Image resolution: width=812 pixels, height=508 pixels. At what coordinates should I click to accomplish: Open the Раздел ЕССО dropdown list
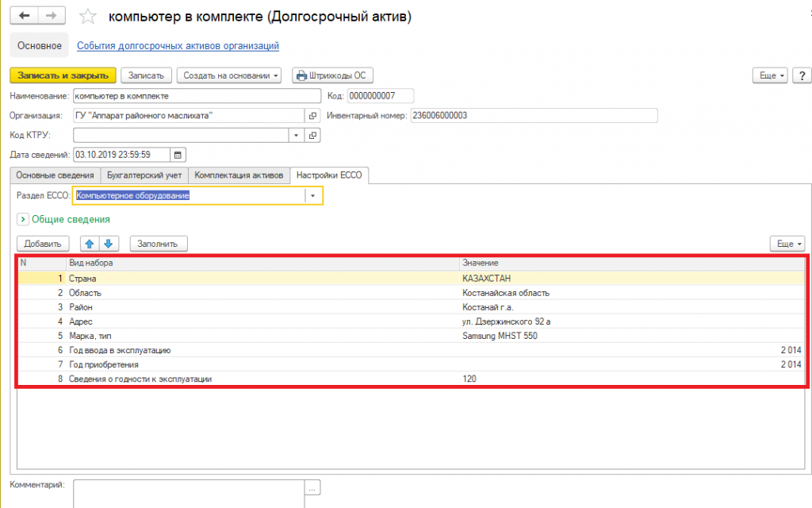tap(313, 195)
